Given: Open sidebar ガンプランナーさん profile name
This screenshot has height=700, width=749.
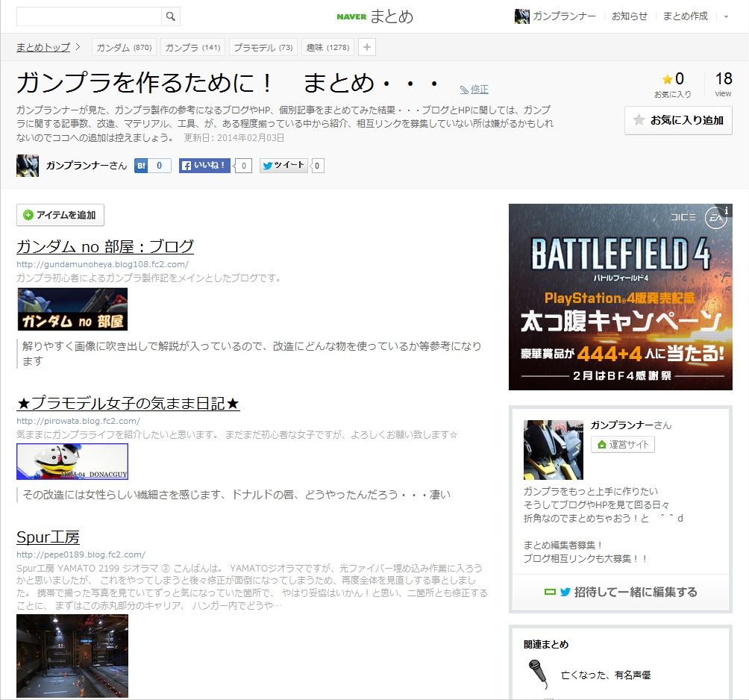Looking at the screenshot, I should pyautogui.click(x=630, y=425).
